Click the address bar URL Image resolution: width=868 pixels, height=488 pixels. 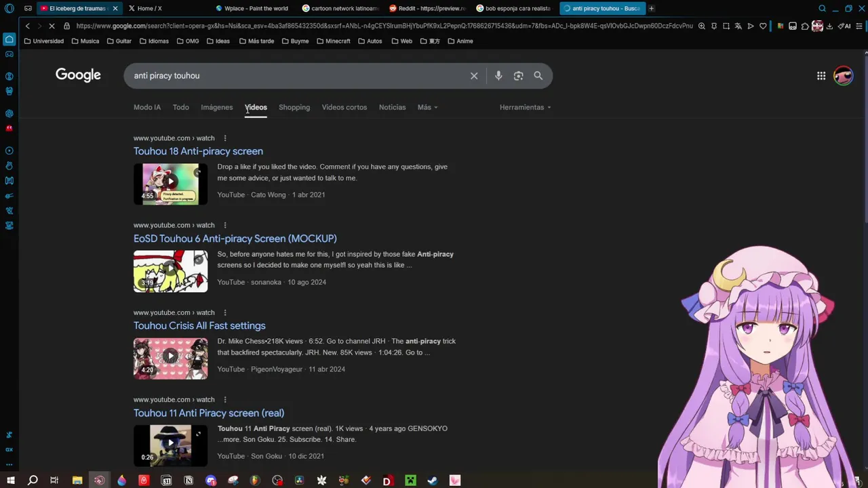(x=384, y=26)
